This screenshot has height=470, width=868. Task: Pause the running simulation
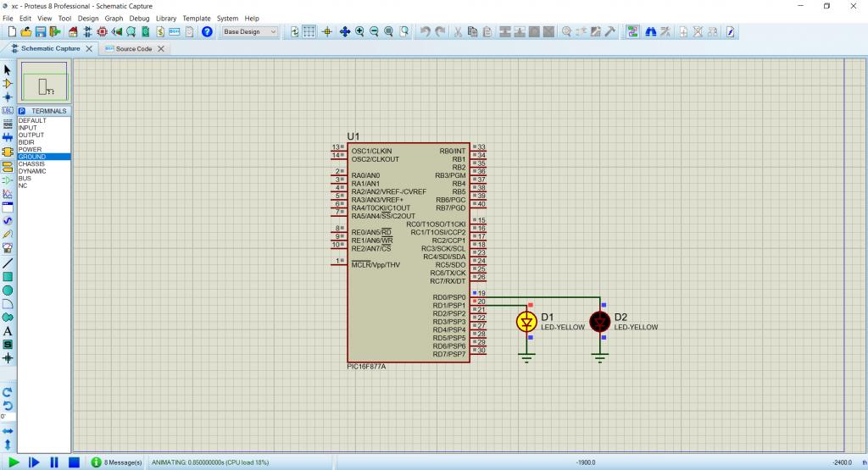(x=53, y=462)
